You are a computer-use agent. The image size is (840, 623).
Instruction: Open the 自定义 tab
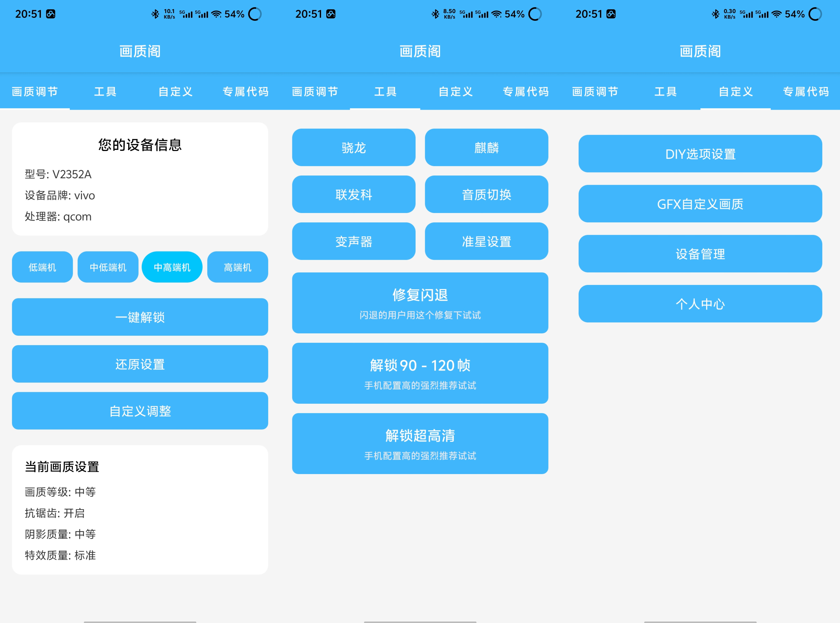175,92
